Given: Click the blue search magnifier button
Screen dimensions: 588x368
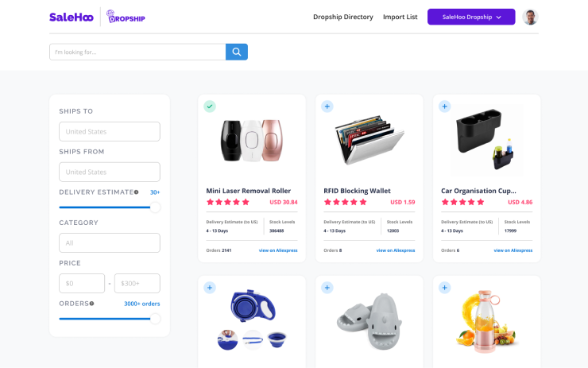Looking at the screenshot, I should (x=236, y=52).
